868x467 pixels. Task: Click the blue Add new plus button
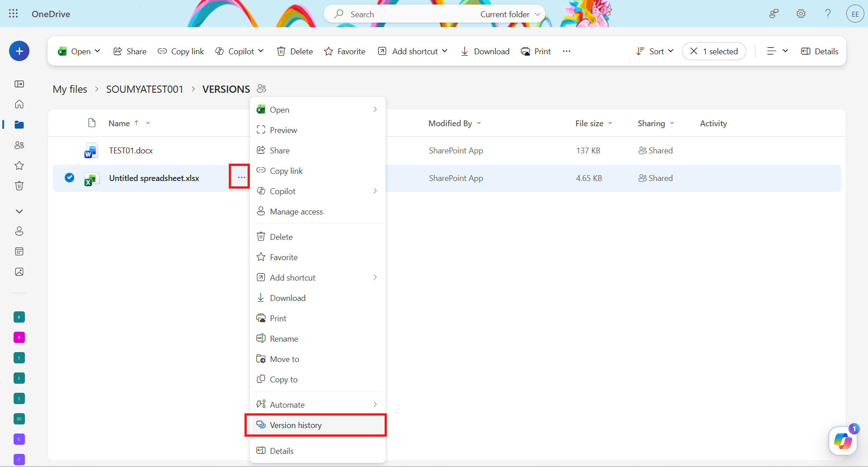19,51
